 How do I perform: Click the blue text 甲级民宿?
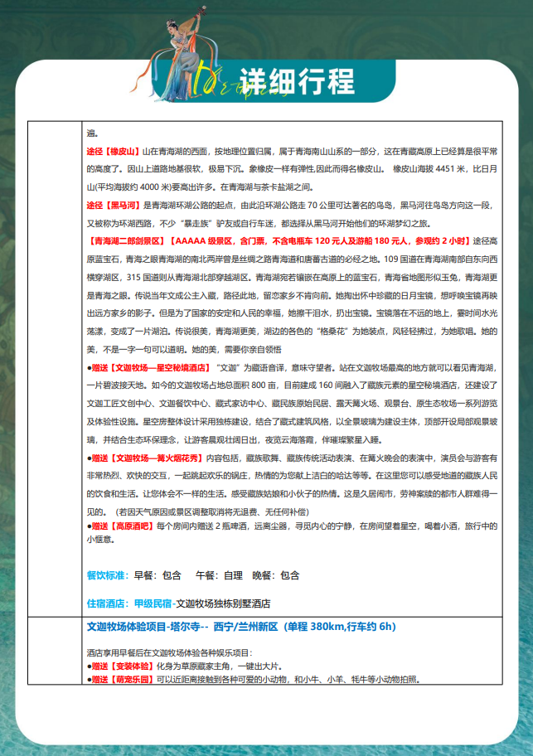coord(153,603)
